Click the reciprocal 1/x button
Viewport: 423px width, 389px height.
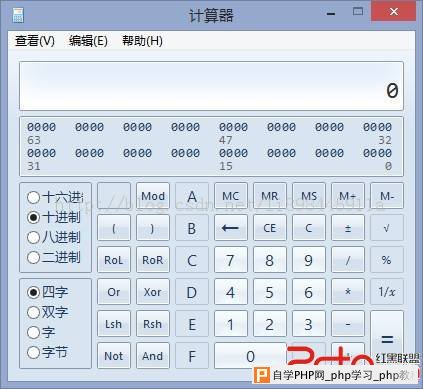[387, 292]
